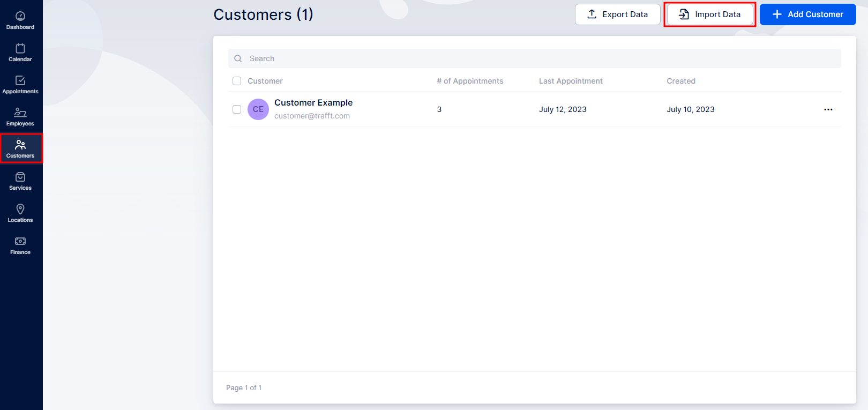868x410 pixels.
Task: Open the Locations sidebar section
Action: 20,213
